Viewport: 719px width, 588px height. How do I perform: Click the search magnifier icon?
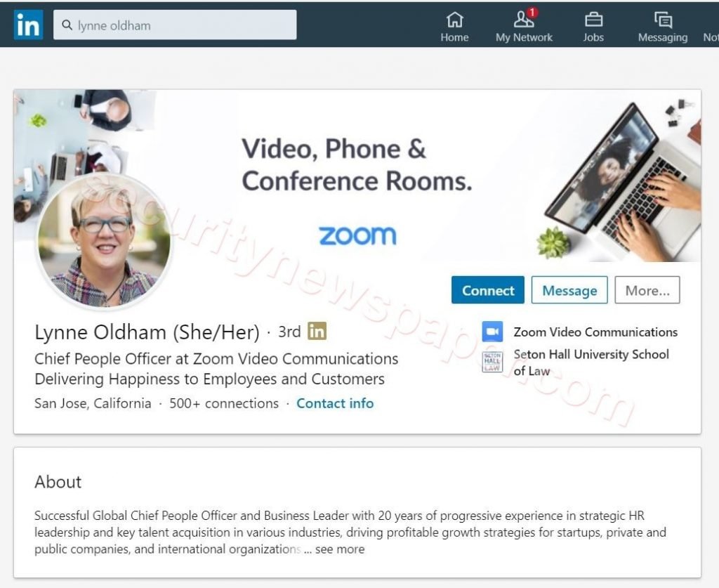click(x=67, y=25)
